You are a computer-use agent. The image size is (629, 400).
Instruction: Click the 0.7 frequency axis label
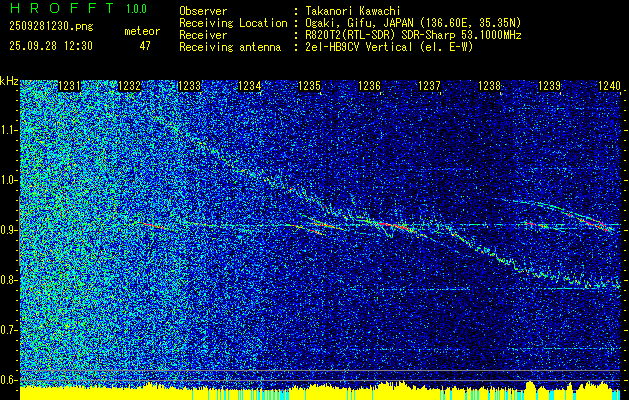8,330
